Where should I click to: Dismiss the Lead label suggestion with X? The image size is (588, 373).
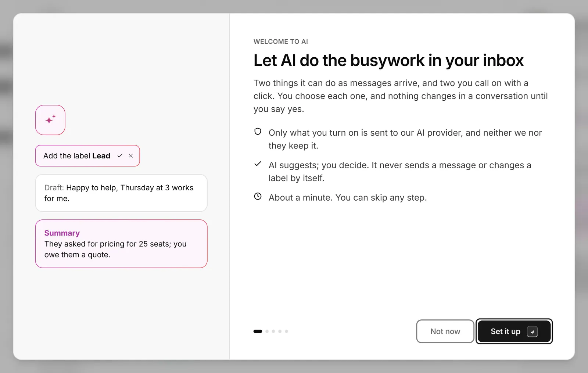pyautogui.click(x=131, y=156)
